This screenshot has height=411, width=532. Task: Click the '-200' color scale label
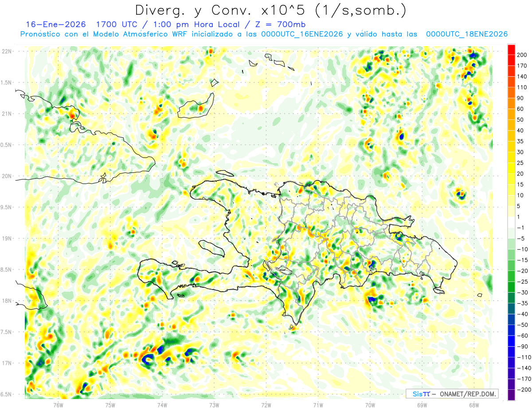pyautogui.click(x=524, y=390)
